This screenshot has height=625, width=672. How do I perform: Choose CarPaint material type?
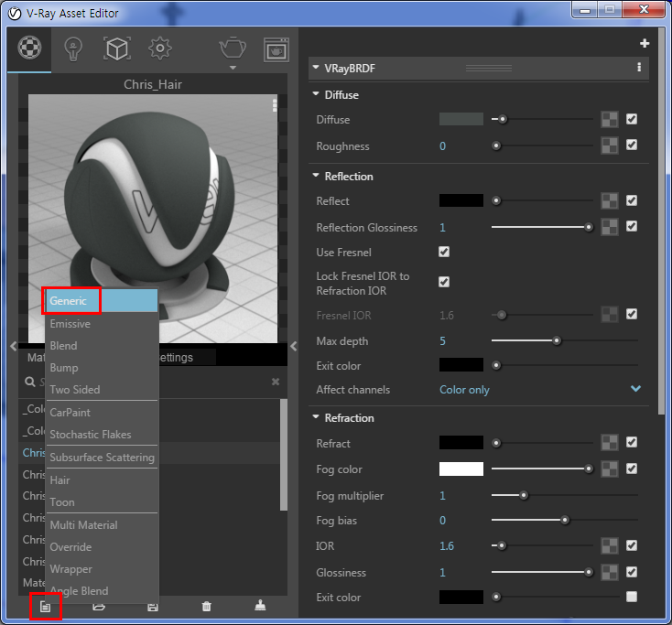click(x=102, y=412)
